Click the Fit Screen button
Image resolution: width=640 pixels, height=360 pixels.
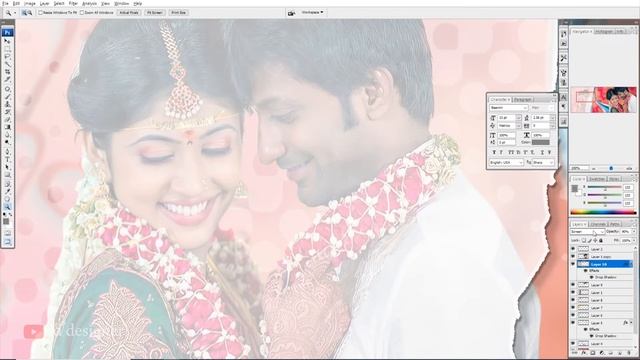point(155,13)
